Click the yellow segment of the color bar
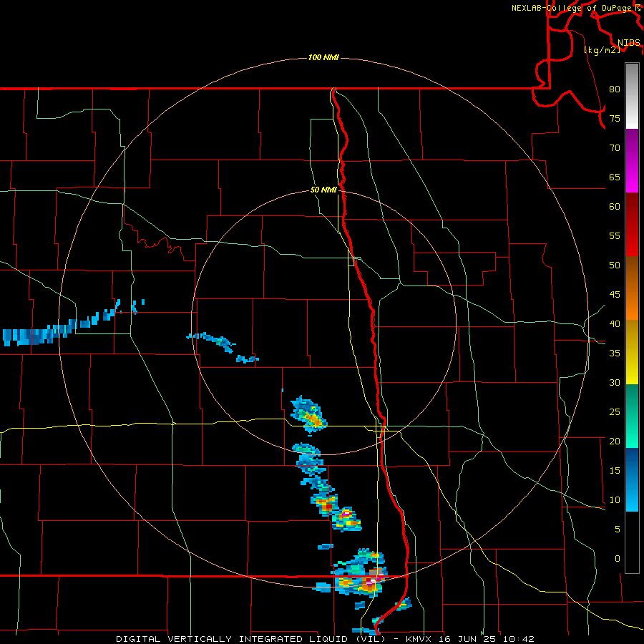Viewport: 644px width, 644px height. (x=632, y=352)
